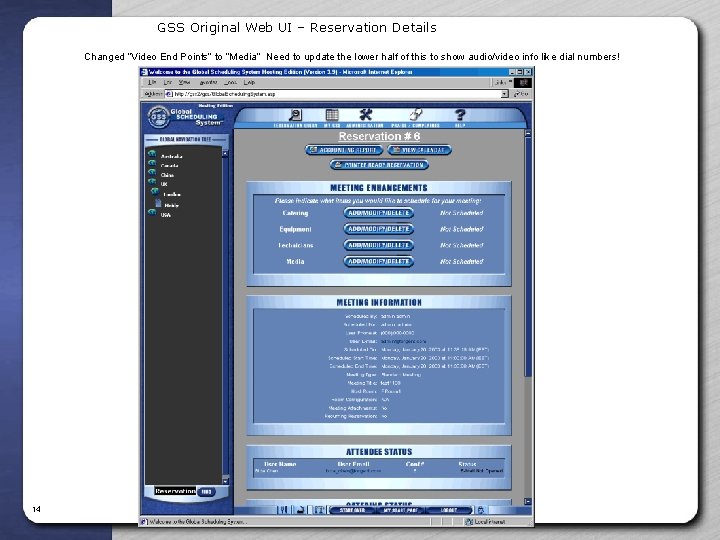Click the Local intranet zone icon
This screenshot has width=720, height=540.
coord(469,522)
